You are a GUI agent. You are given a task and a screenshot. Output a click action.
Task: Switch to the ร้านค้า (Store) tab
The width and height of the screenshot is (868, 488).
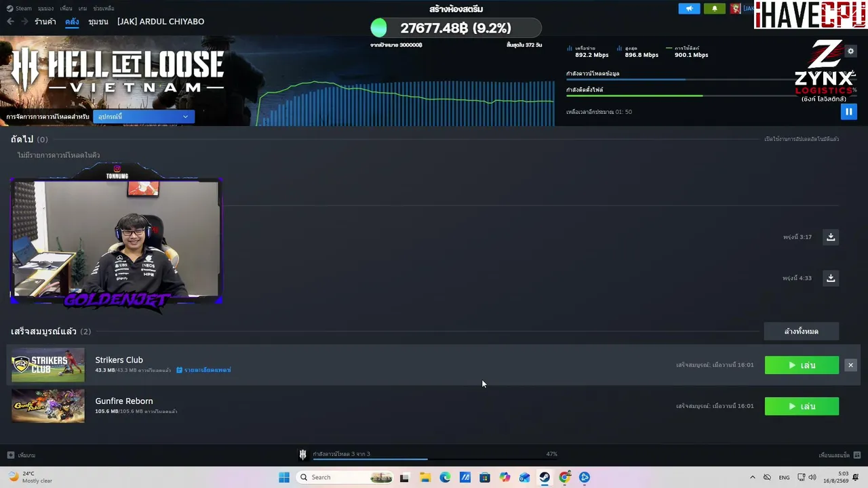click(45, 22)
